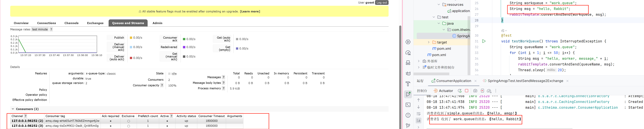Toggle soft-wrap in the console
This screenshot has height=129, width=644.
(419, 114)
